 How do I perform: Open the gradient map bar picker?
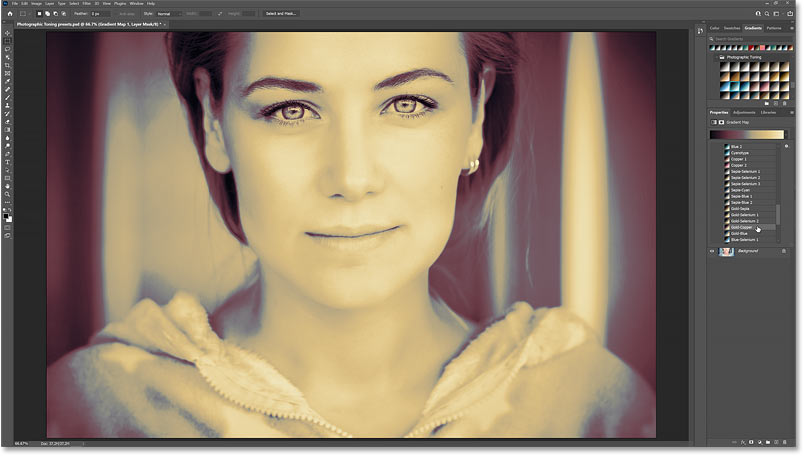tap(746, 134)
